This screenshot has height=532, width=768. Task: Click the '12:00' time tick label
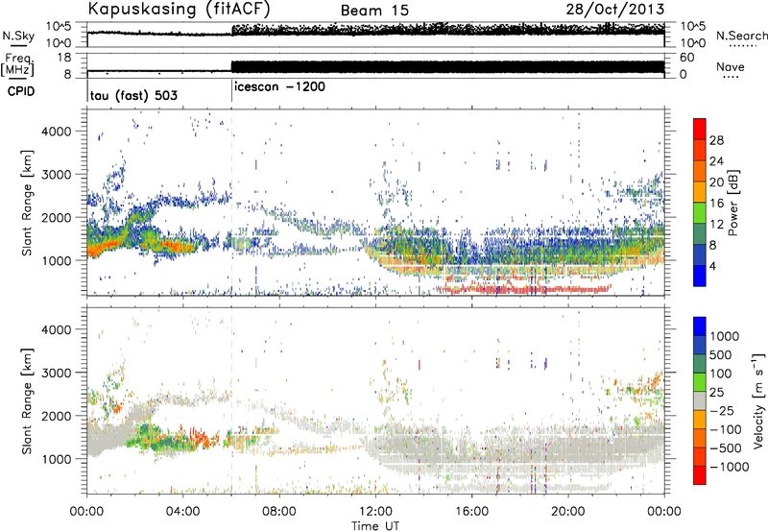(x=375, y=512)
